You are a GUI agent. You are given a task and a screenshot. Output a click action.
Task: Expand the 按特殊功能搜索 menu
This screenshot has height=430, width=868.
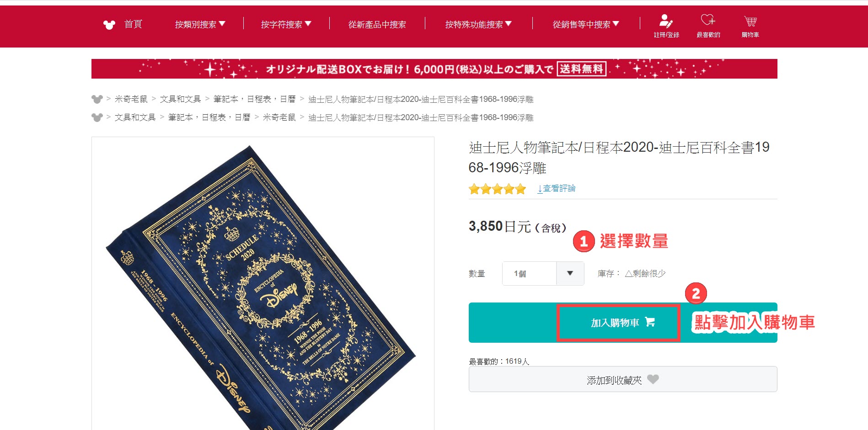coord(478,24)
